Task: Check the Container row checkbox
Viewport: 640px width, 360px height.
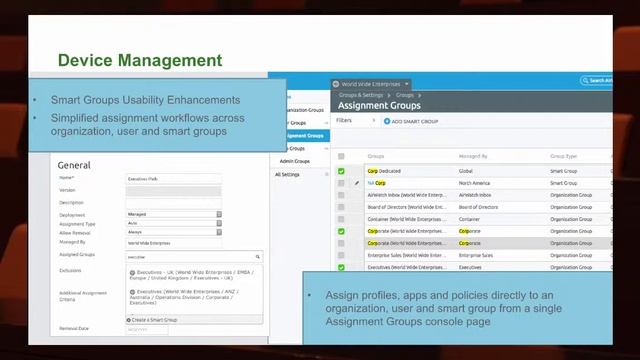Action: (x=341, y=219)
